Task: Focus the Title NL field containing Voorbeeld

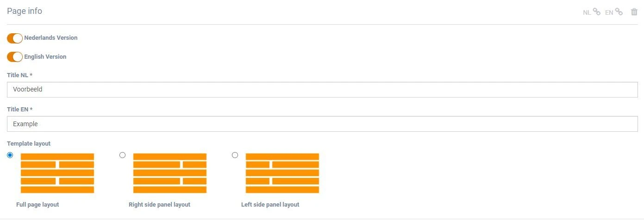Action: (x=322, y=90)
